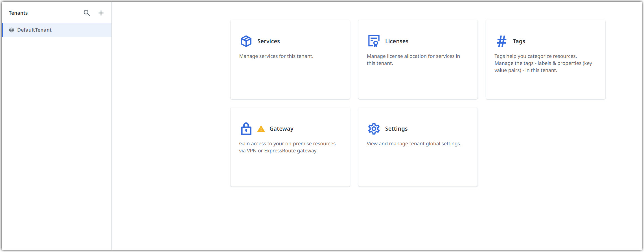Screen dimensions: 644x252
Task: Open the Tags card title
Action: pyautogui.click(x=519, y=41)
